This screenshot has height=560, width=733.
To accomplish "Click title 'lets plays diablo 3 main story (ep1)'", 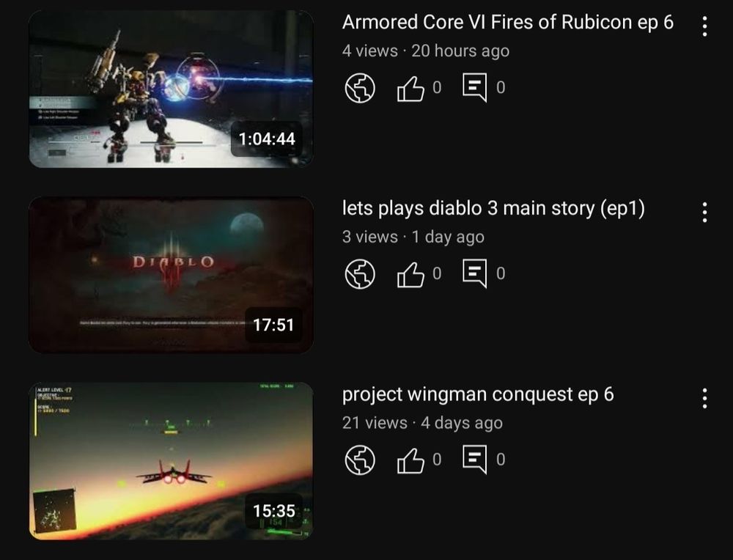I will (x=493, y=208).
